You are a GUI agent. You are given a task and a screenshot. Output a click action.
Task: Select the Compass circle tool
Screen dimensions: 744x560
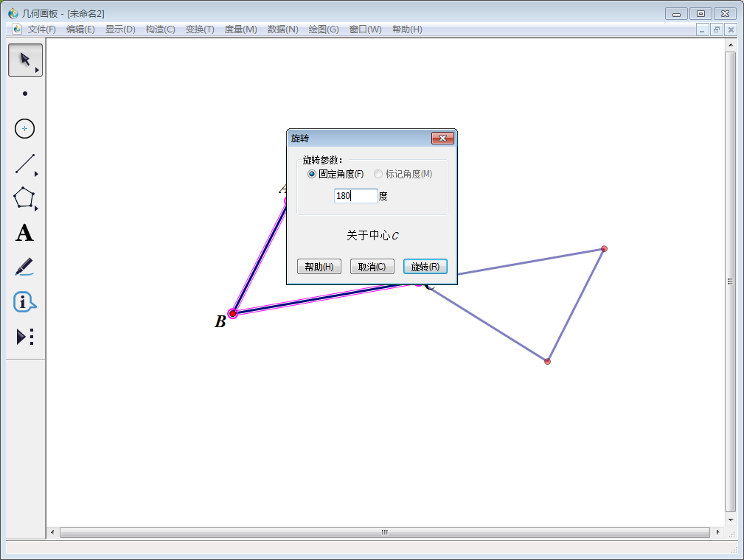pos(24,128)
